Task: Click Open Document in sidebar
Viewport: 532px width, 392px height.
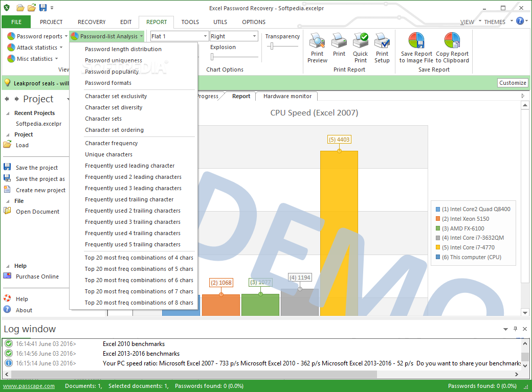Action: [37, 212]
